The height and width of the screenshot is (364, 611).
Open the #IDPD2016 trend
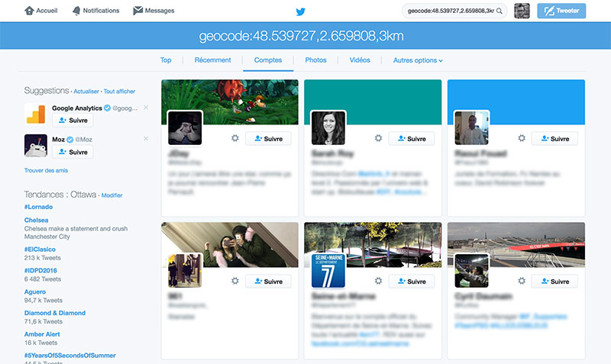[40, 270]
